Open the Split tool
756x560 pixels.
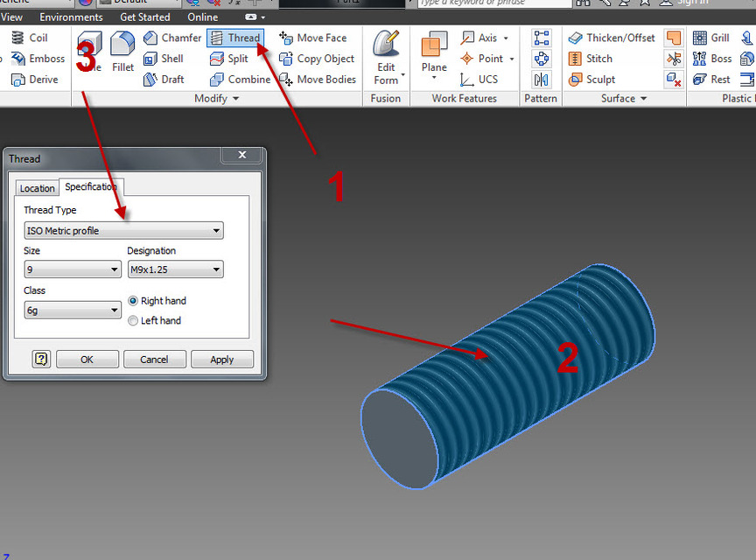230,59
